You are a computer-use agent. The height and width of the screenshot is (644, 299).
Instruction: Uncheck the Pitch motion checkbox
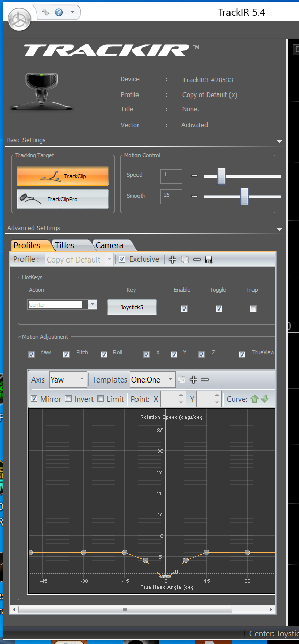pos(66,354)
